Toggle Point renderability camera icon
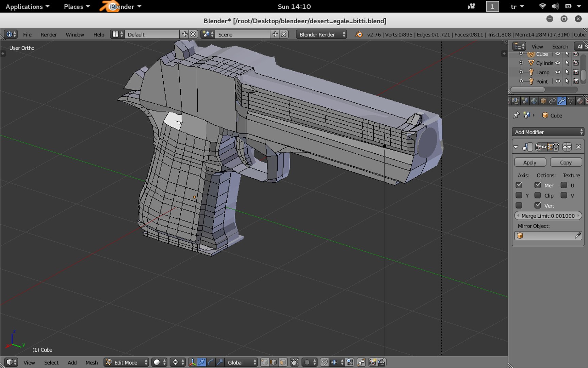Image resolution: width=588 pixels, height=368 pixels. tap(576, 81)
